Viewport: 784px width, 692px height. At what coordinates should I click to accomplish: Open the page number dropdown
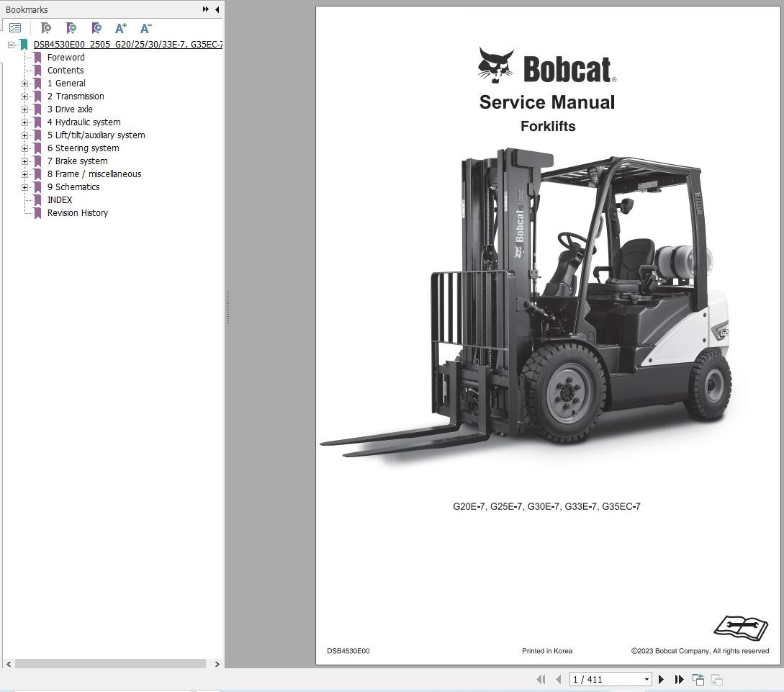pos(646,679)
